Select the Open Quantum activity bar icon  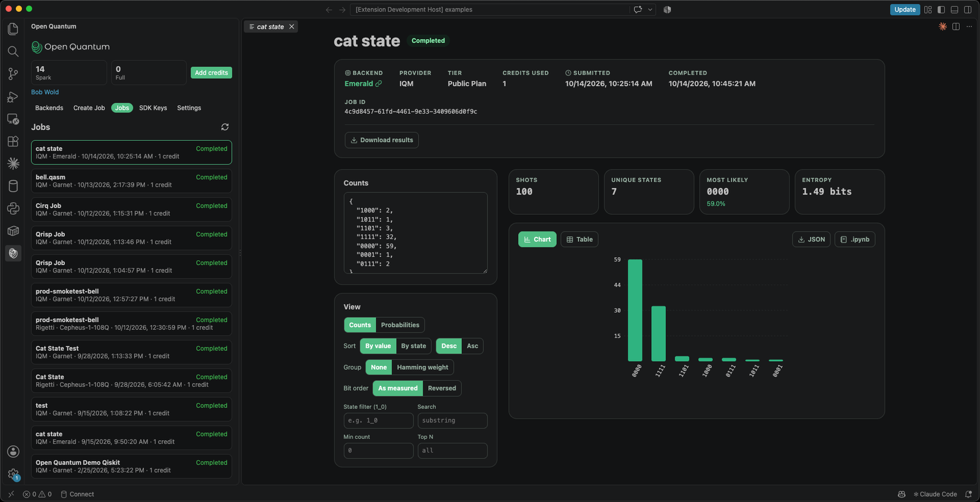coord(13,253)
